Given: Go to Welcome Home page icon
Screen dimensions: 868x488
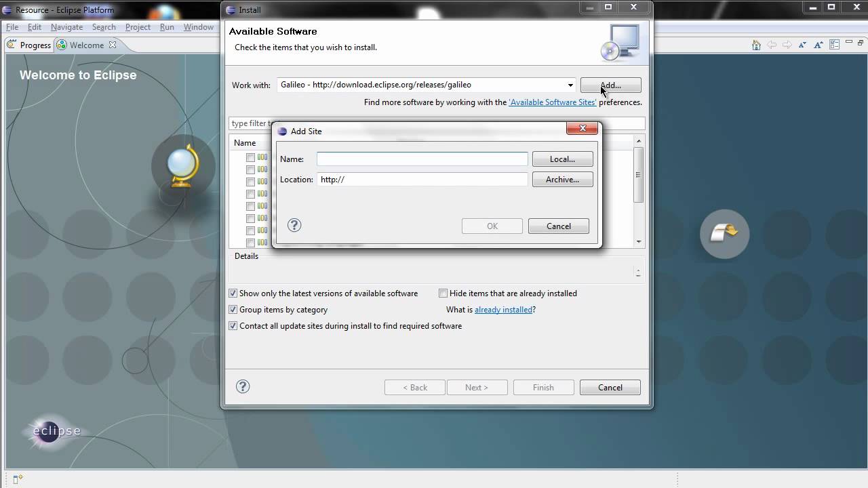Looking at the screenshot, I should 756,45.
